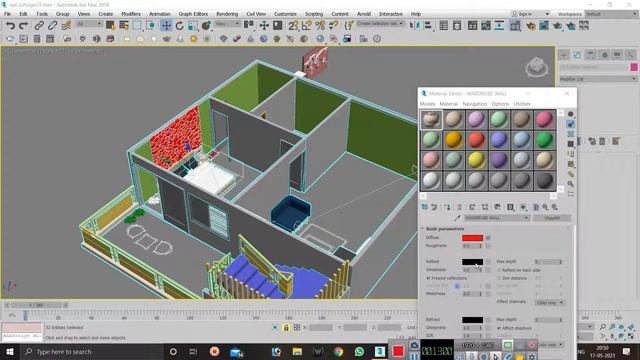This screenshot has height=360, width=640.
Task: Select the Link tool (Select and Link)
Action: pos(39,26)
